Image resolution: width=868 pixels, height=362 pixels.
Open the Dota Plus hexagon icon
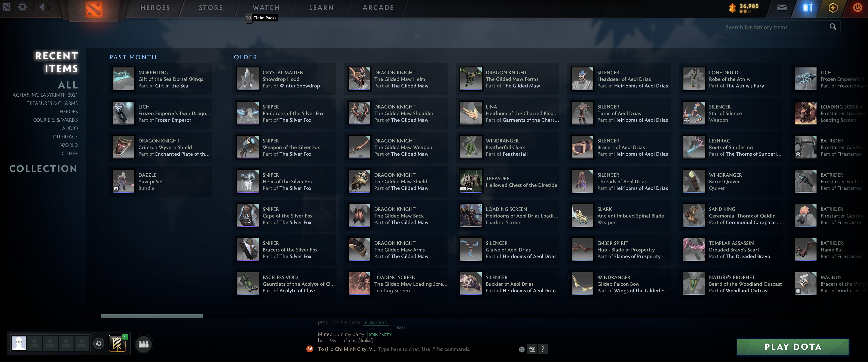[832, 7]
